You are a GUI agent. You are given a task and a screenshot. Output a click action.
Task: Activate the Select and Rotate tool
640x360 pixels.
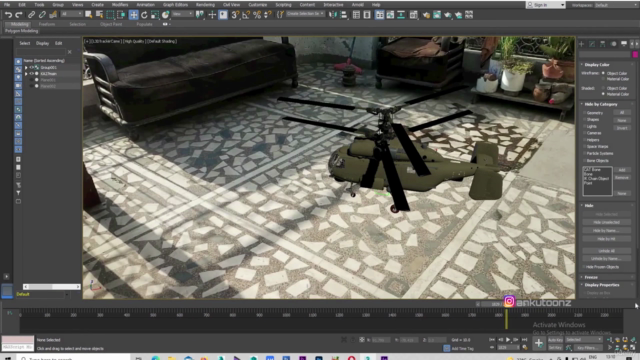144,15
